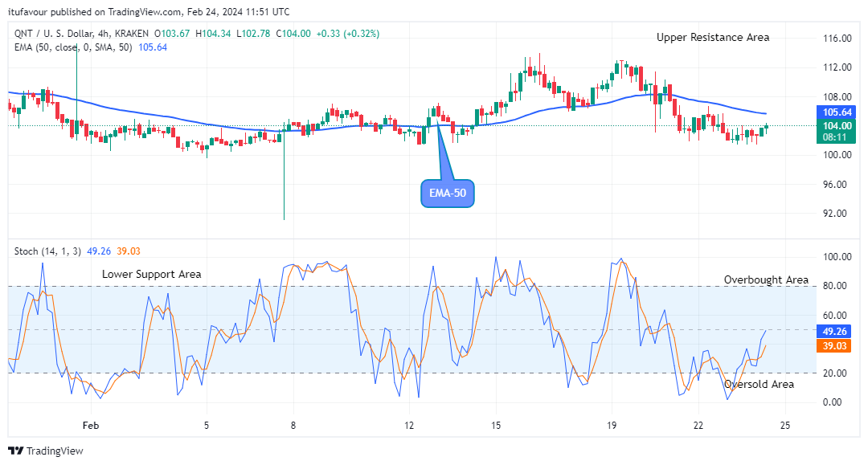Click the 5 date label on time axis
868x465 pixels.
click(207, 426)
